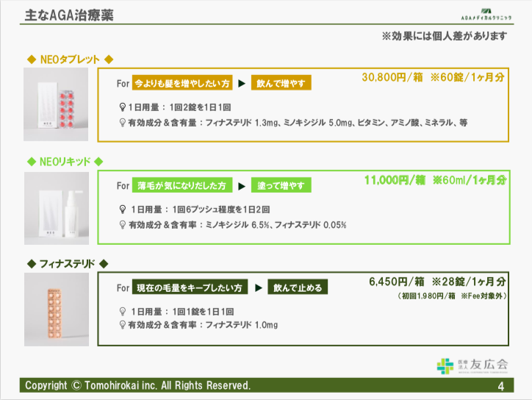The height and width of the screenshot is (400, 532).
Task: Click the 塗って増やす label
Action: coord(281,185)
